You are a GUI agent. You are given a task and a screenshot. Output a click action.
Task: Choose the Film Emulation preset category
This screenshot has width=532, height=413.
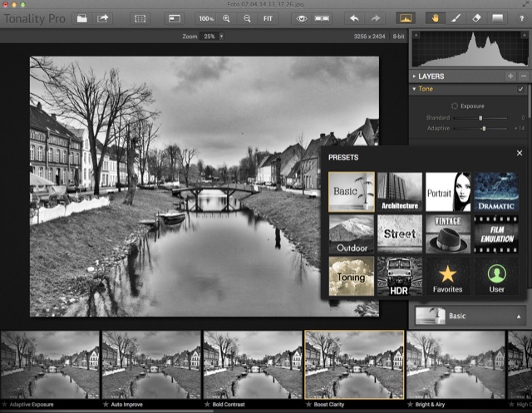point(496,234)
